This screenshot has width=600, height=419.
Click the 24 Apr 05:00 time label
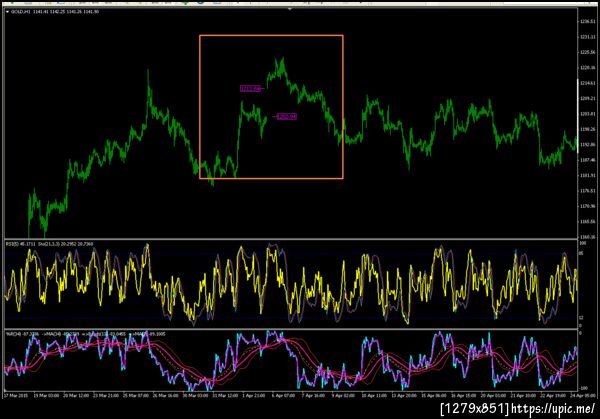[582, 396]
